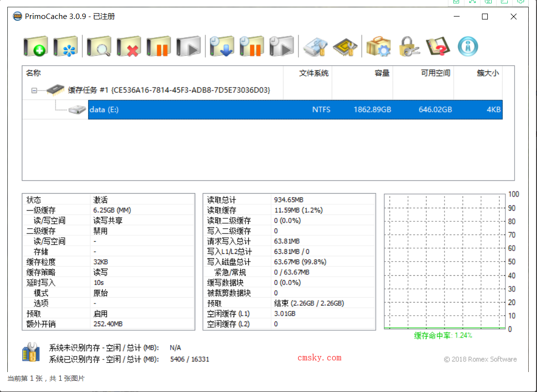
Task: Open level-2 storage management icon
Action: (315, 47)
